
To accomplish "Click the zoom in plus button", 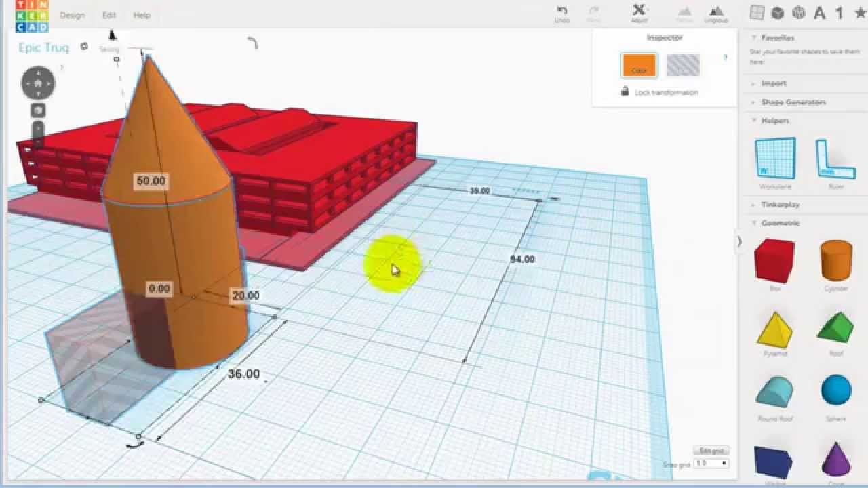I will click(x=39, y=128).
